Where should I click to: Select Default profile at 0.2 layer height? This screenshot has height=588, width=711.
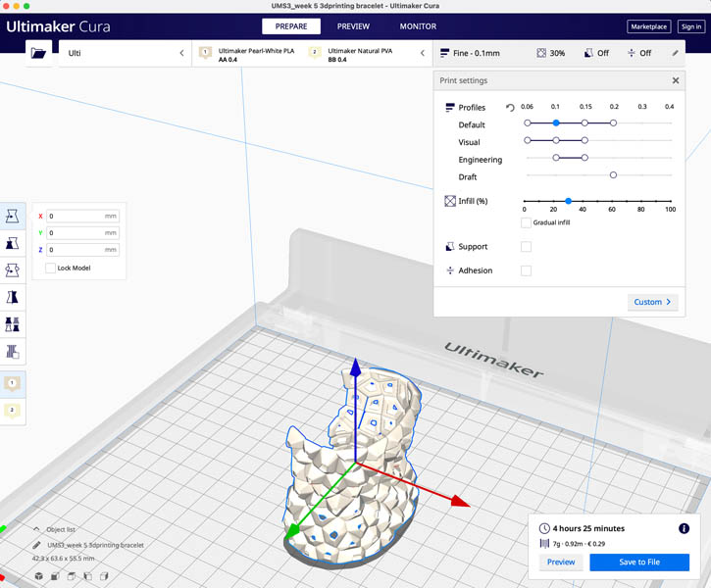613,122
